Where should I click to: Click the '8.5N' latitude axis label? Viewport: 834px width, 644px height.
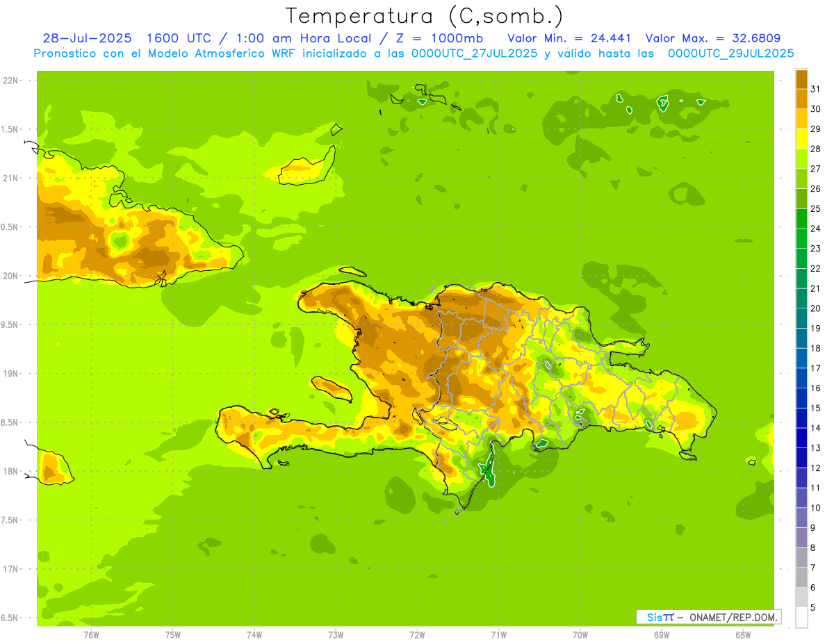[x=10, y=422]
